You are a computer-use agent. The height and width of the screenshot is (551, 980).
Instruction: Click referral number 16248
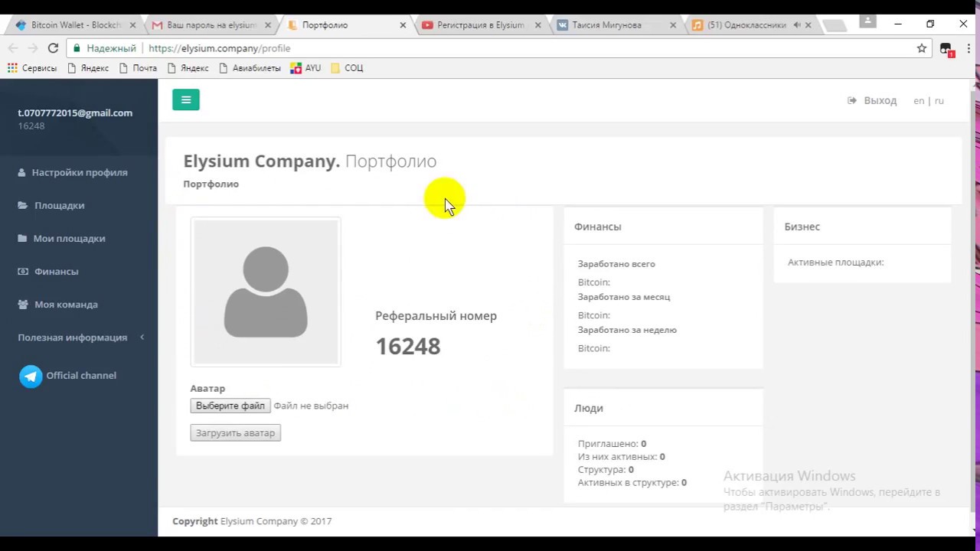(x=408, y=347)
